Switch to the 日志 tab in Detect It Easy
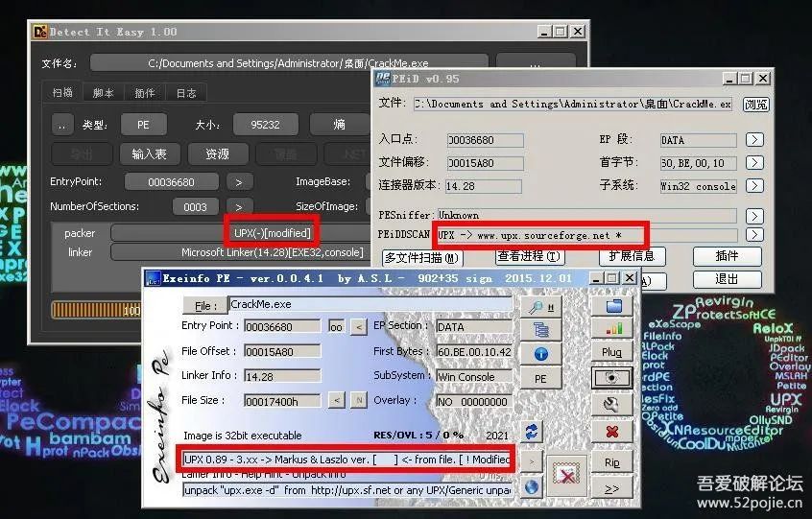Image resolution: width=812 pixels, height=519 pixels. pos(186,93)
